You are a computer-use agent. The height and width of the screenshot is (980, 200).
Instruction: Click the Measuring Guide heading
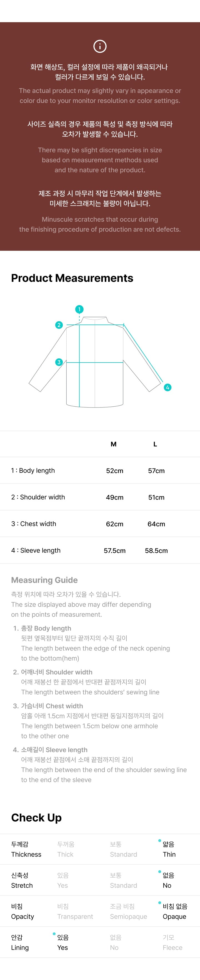[44, 580]
